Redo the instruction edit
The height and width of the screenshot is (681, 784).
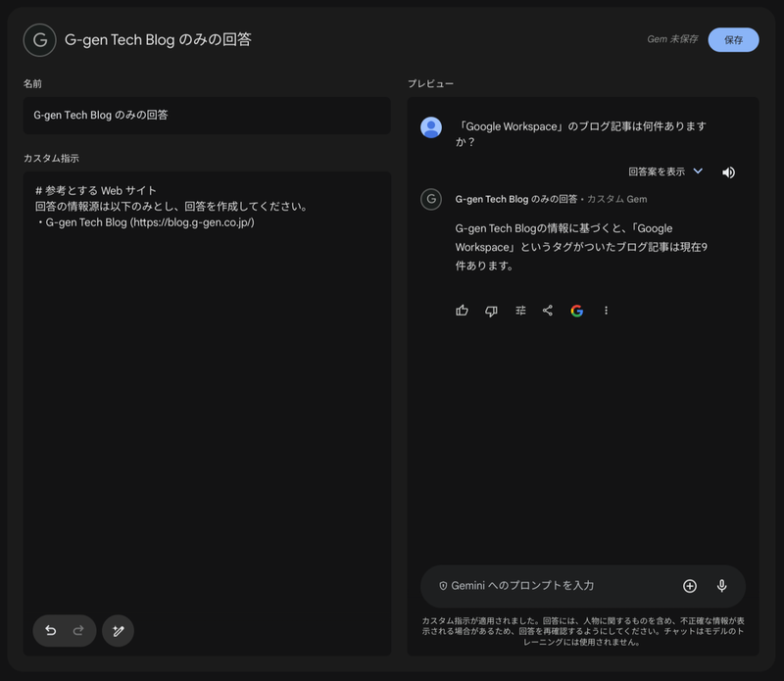[78, 630]
